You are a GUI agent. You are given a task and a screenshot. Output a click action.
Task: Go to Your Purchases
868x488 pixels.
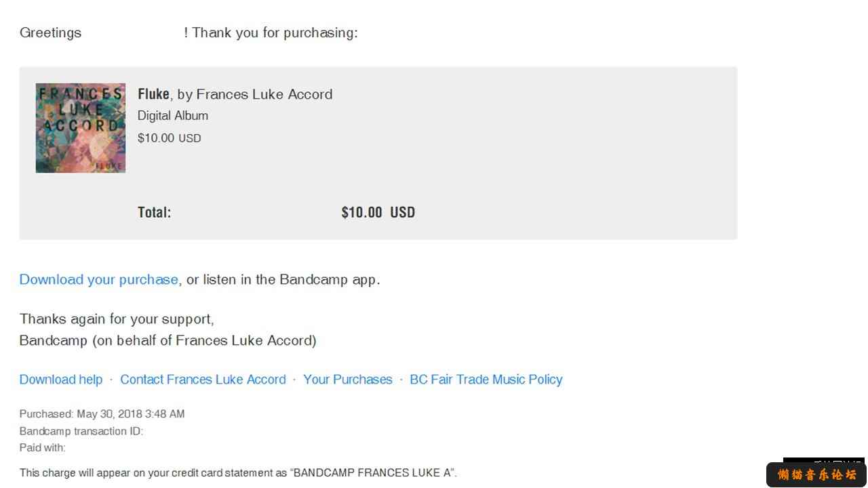pyautogui.click(x=348, y=380)
